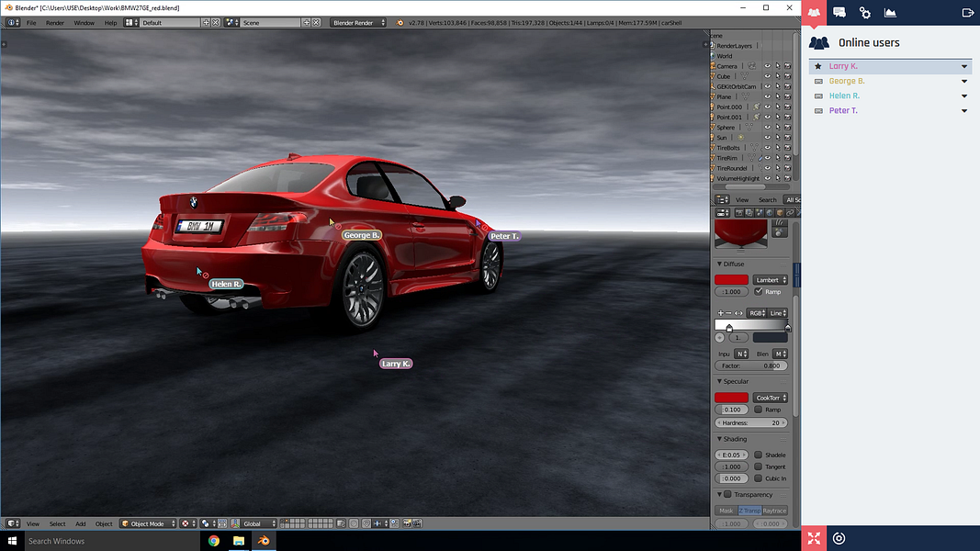Open the Window menu
This screenshot has width=980, height=551.
[x=84, y=22]
